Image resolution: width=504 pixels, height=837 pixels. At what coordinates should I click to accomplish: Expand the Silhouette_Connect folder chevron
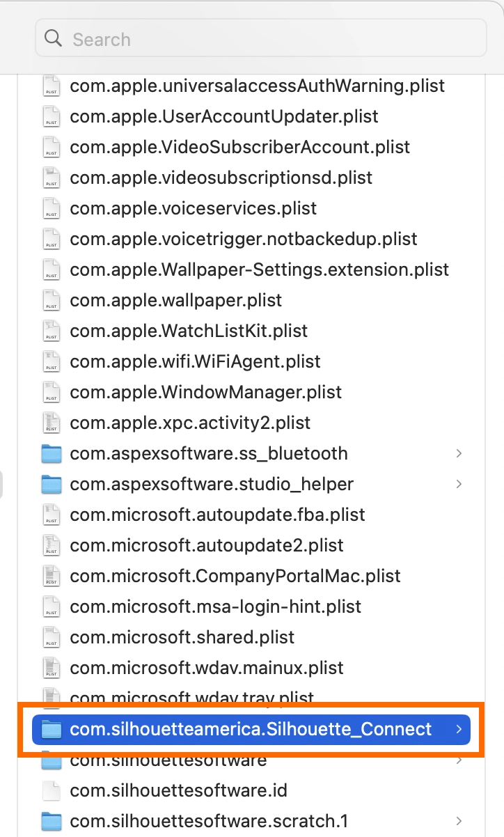(x=459, y=730)
